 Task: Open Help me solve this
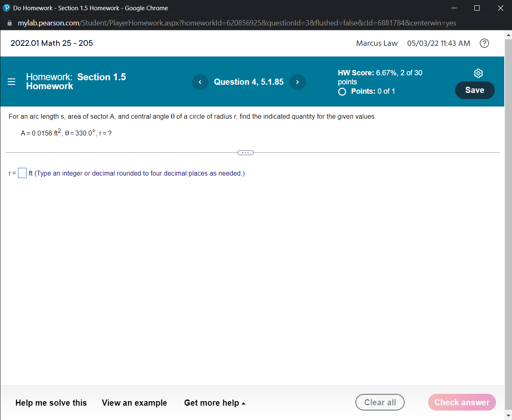click(51, 403)
